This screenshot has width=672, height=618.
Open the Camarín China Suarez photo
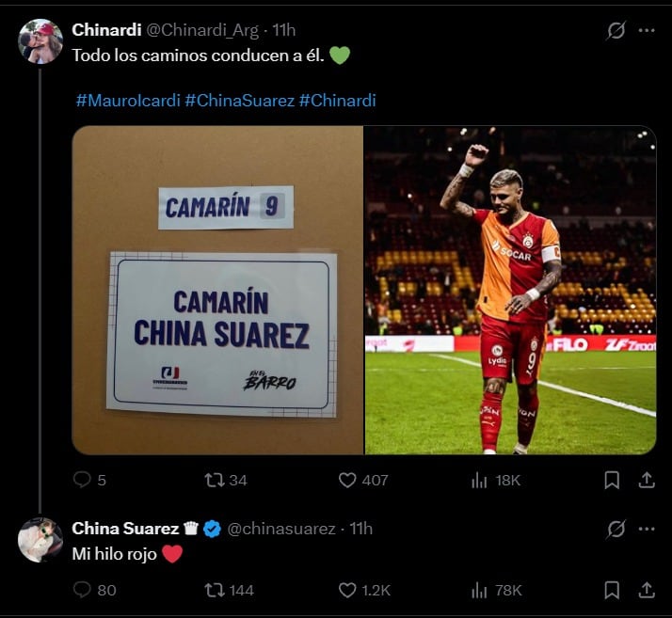(217, 290)
